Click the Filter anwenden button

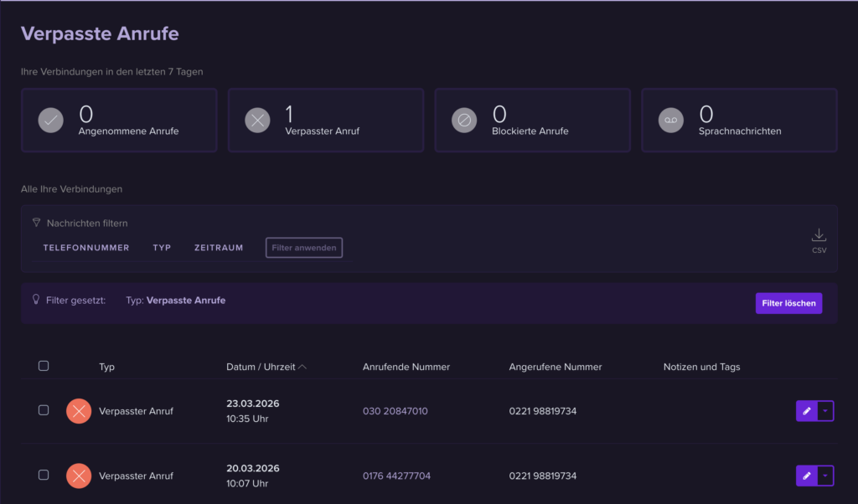pyautogui.click(x=304, y=248)
